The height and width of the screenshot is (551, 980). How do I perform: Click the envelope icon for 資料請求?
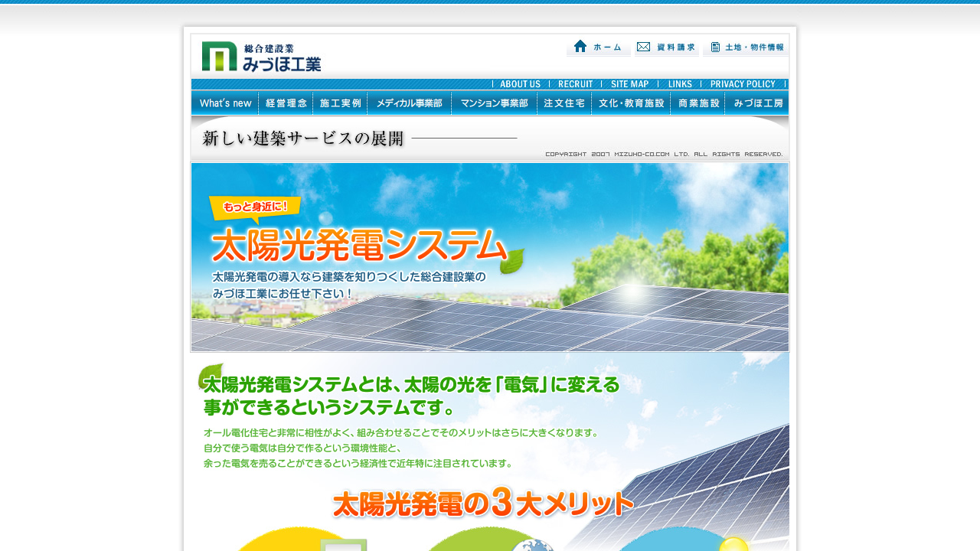(644, 47)
